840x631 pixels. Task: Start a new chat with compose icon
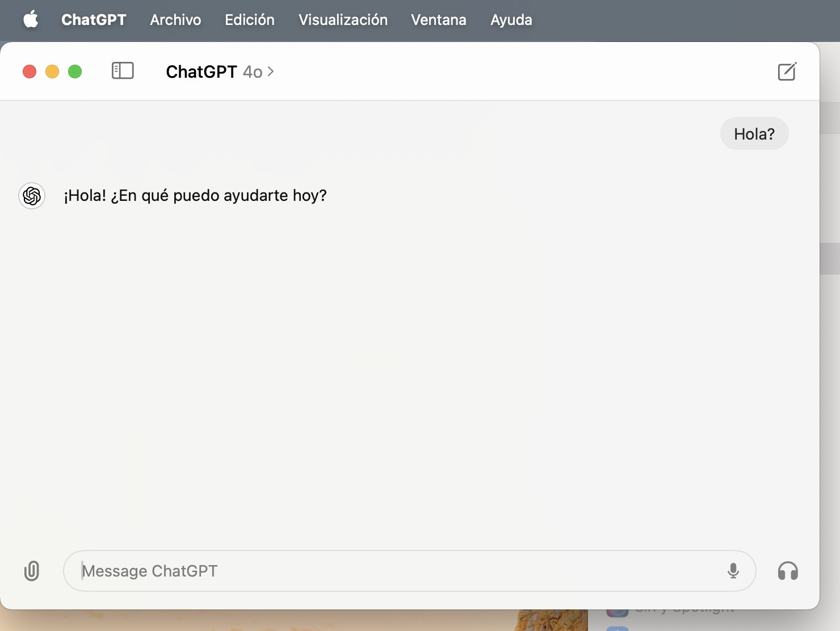787,71
